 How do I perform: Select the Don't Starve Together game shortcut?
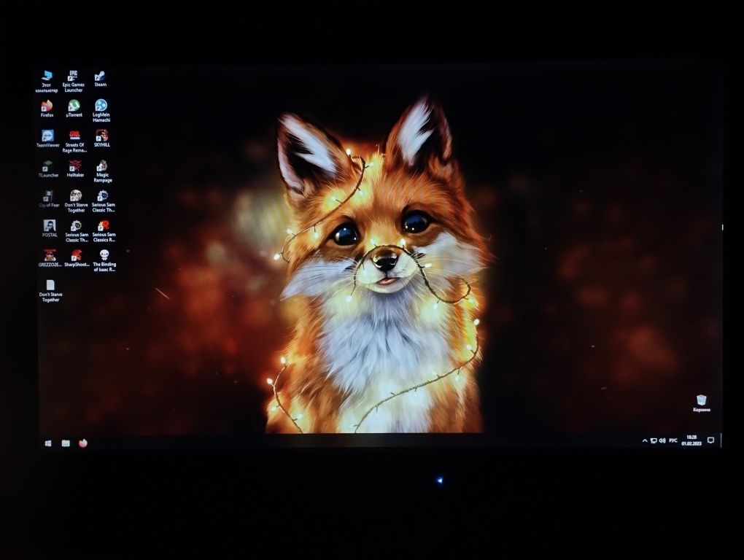(x=76, y=201)
